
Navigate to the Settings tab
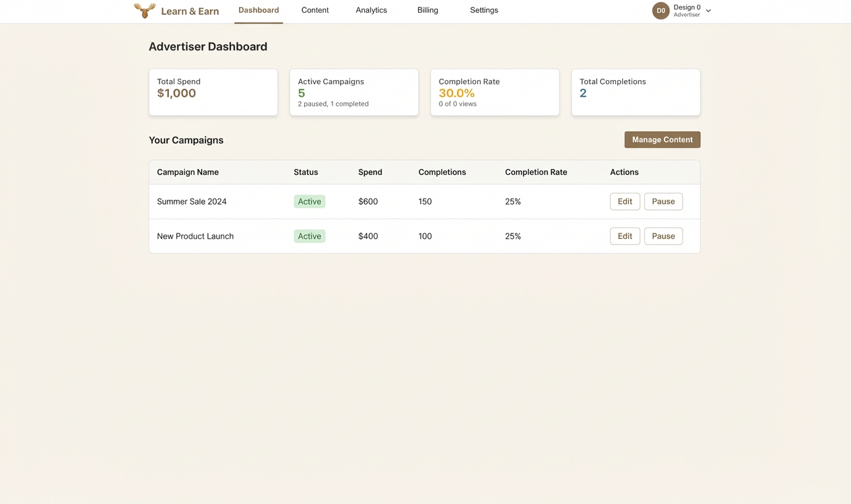[483, 10]
